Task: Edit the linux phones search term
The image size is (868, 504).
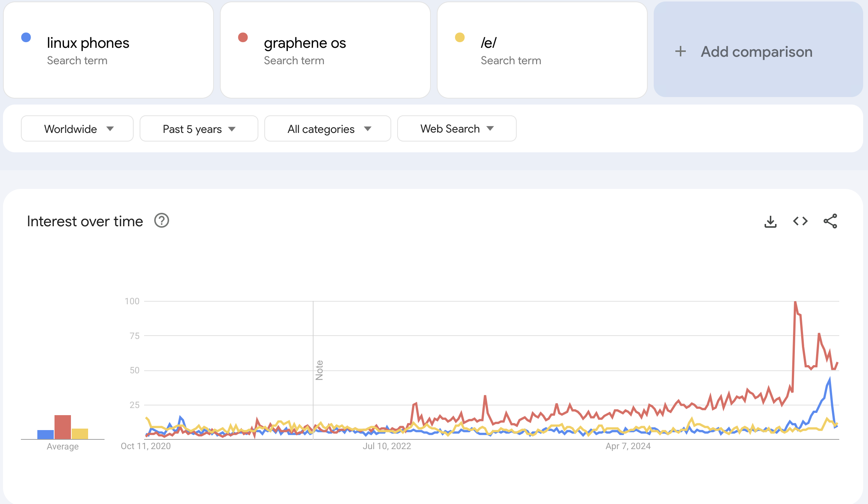Action: (x=88, y=43)
